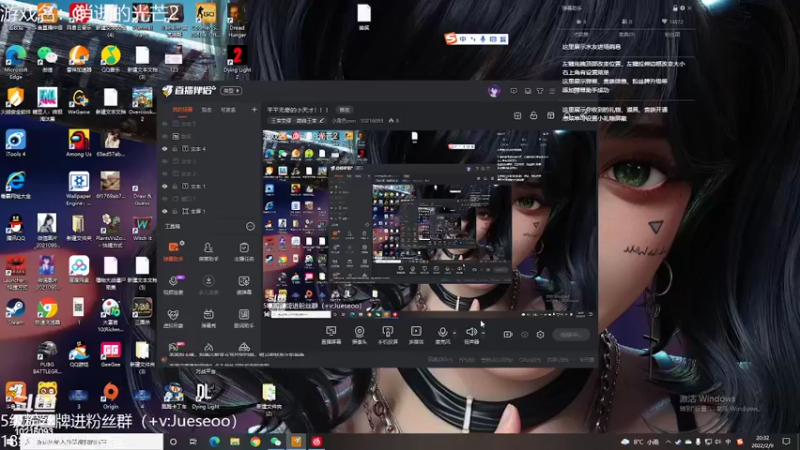Toggle visibility of 文本 1 layer
Viewport: 800px width, 450px height.
coord(165,186)
